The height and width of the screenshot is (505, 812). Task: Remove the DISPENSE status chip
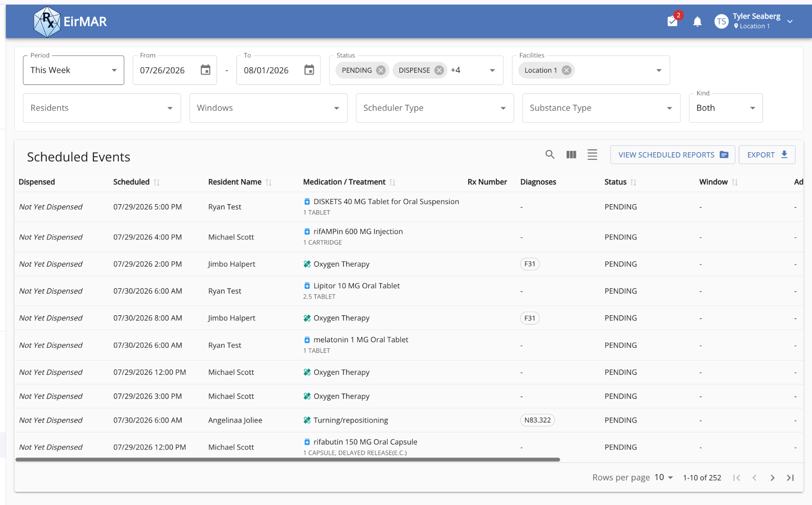pyautogui.click(x=439, y=70)
